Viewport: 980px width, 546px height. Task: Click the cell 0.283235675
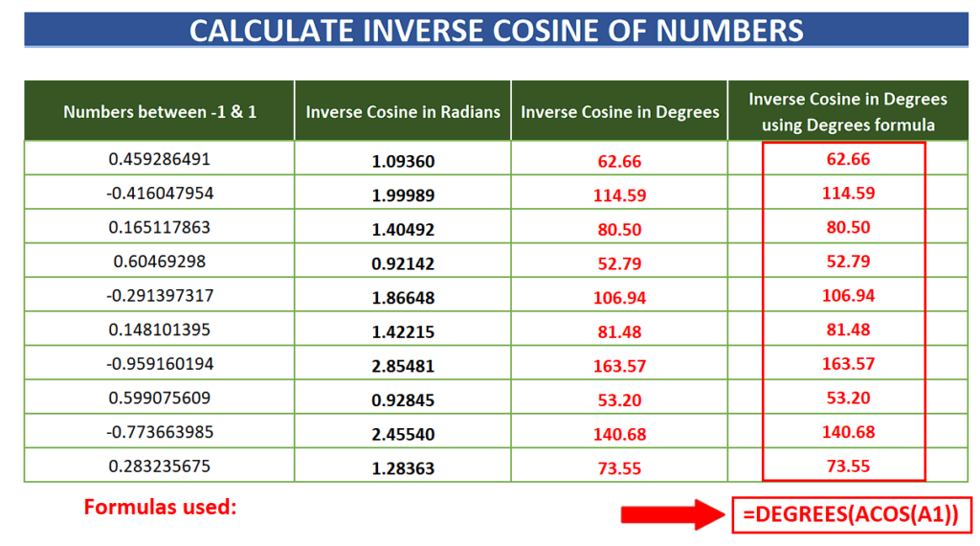(x=160, y=466)
